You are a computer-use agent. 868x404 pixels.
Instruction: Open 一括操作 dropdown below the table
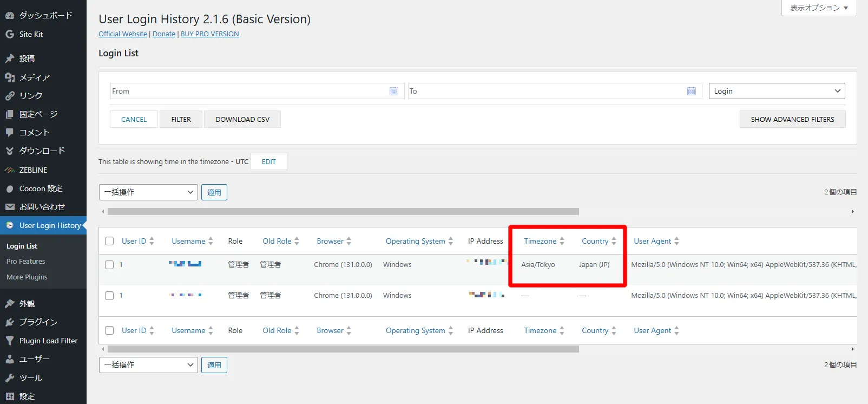(x=148, y=365)
